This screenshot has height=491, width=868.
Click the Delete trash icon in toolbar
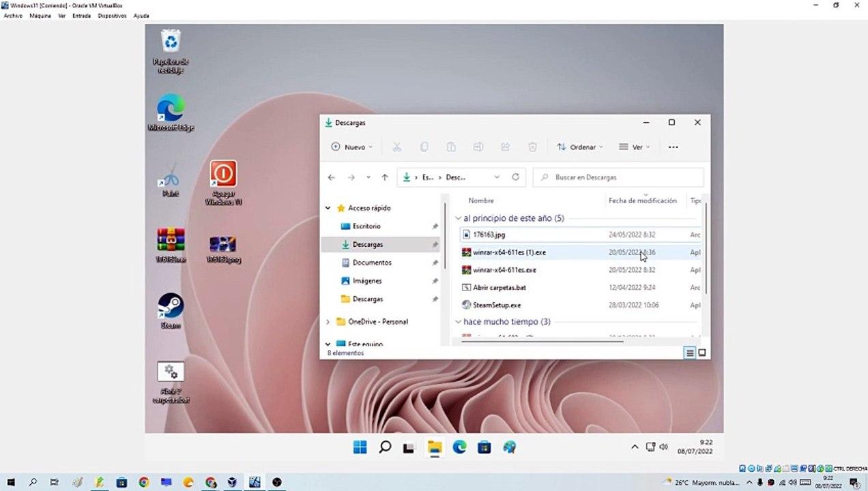point(532,147)
